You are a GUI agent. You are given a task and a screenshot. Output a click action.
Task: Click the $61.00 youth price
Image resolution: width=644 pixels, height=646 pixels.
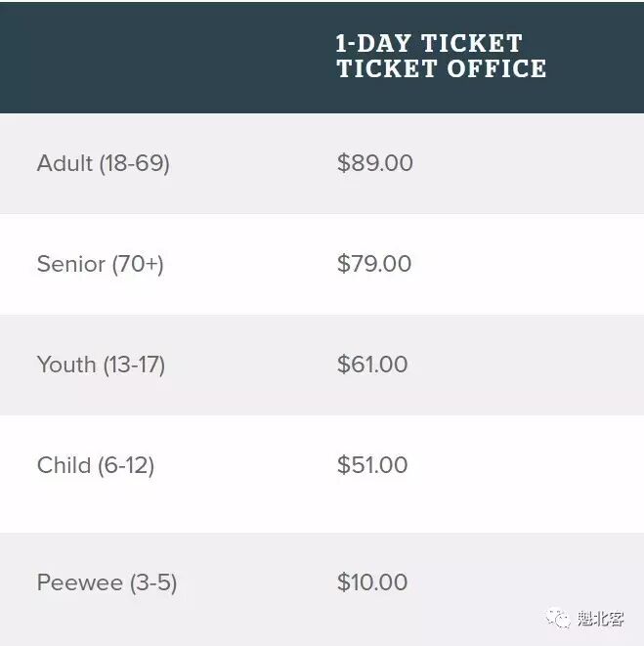pyautogui.click(x=372, y=365)
